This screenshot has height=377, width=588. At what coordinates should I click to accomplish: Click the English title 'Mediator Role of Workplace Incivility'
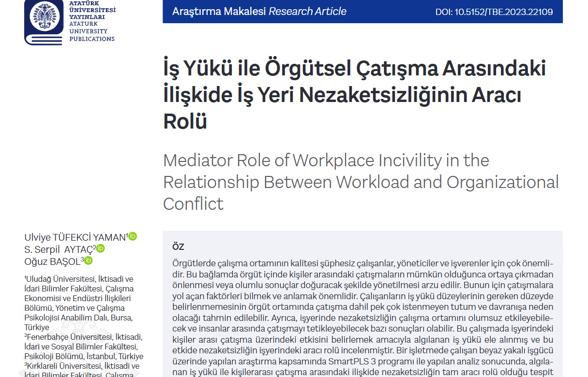tap(326, 160)
